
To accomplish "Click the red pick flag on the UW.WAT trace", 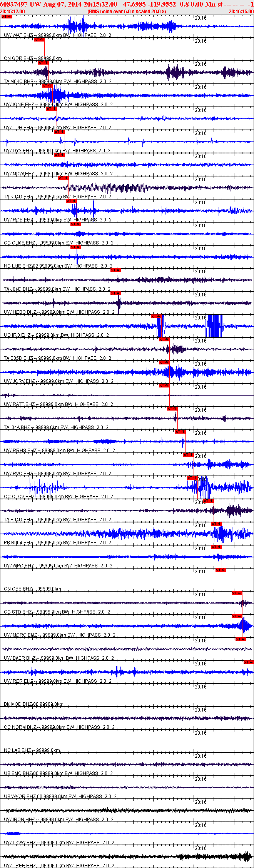I will (x=7, y=17).
